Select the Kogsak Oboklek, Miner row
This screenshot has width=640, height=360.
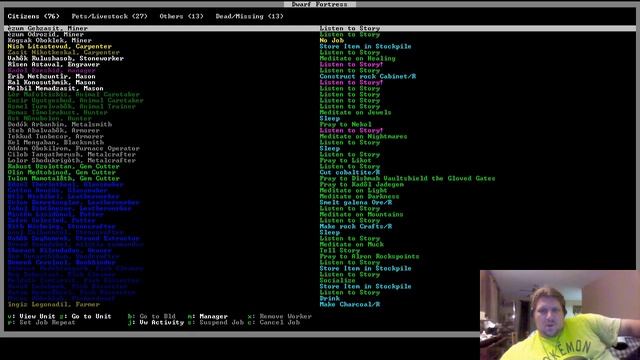[49, 40]
